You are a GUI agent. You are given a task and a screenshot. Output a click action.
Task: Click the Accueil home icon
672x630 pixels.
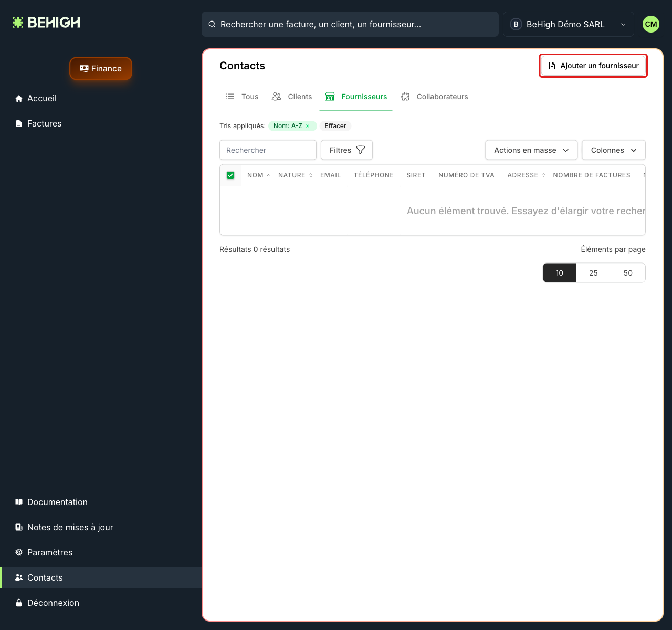pyautogui.click(x=19, y=99)
